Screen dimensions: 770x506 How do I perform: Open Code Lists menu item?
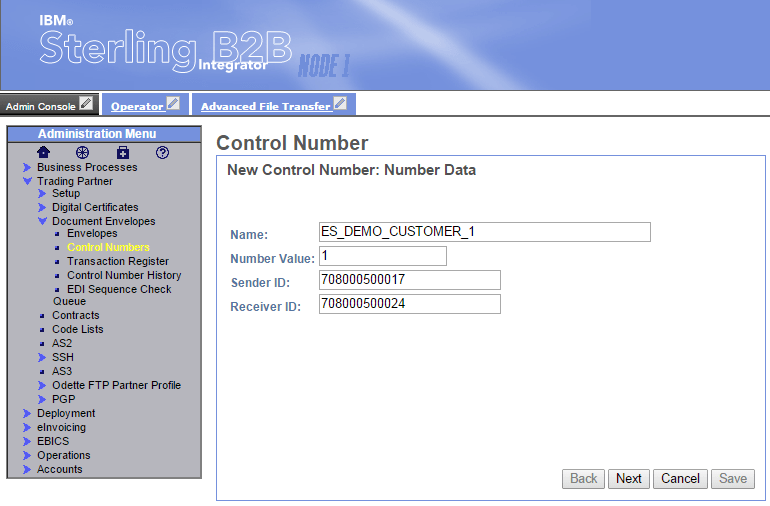(x=78, y=329)
